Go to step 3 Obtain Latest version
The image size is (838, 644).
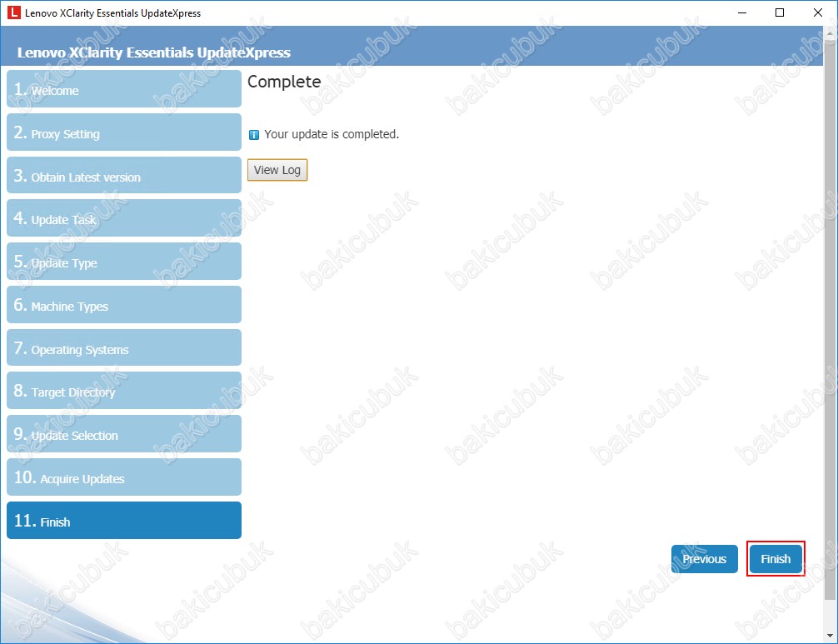[x=124, y=175]
